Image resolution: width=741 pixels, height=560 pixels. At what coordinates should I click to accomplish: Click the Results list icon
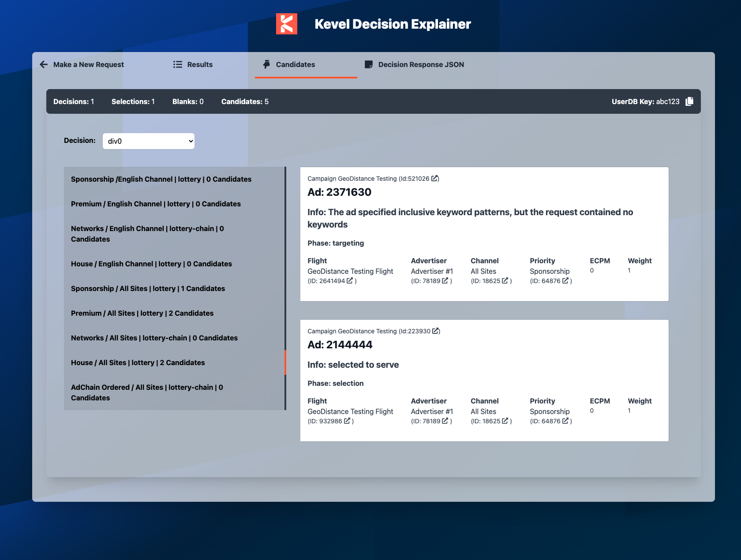pyautogui.click(x=178, y=64)
